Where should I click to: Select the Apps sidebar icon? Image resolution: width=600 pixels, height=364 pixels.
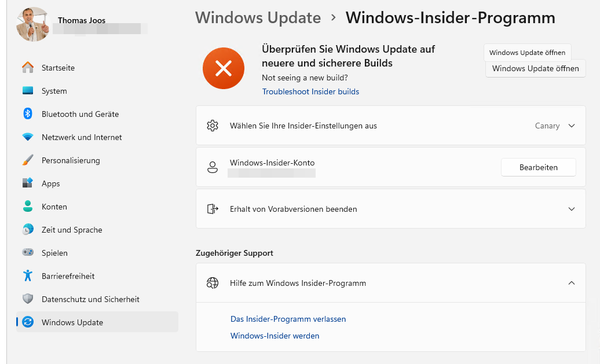(x=28, y=183)
